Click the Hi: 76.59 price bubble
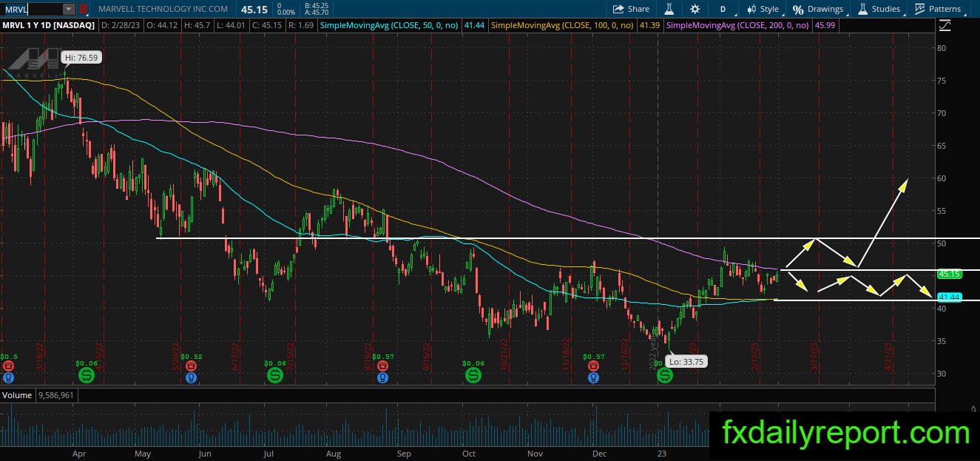 coord(80,57)
